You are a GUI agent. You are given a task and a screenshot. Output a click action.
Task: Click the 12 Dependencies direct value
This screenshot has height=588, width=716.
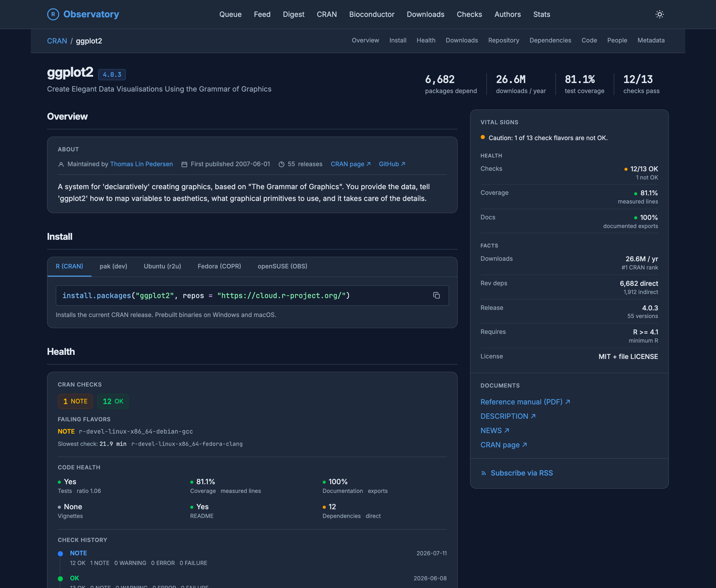332,507
